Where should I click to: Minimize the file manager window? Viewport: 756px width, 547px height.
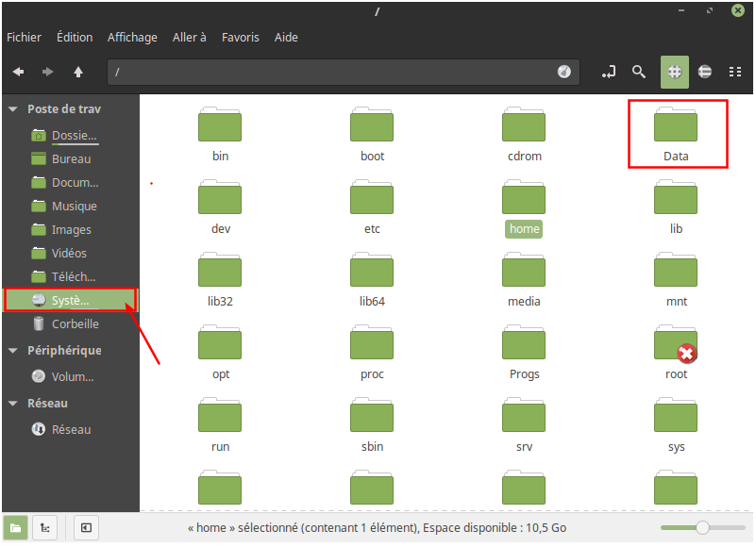click(681, 10)
